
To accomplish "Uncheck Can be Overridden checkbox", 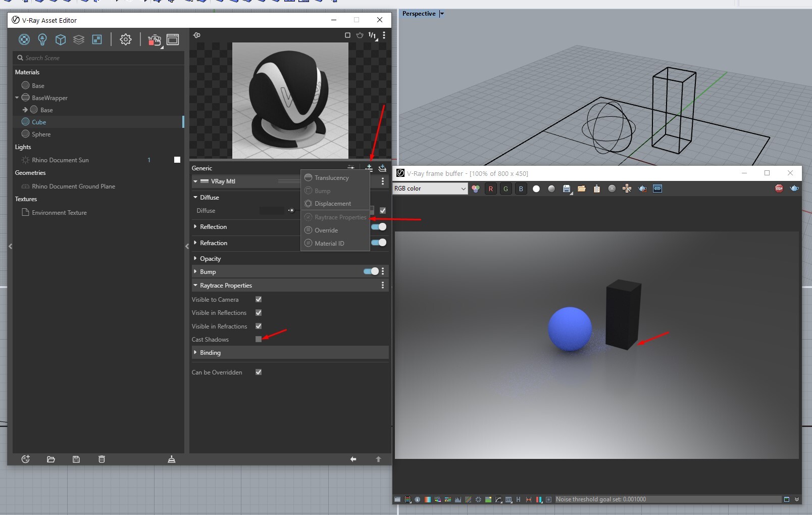I will point(259,372).
